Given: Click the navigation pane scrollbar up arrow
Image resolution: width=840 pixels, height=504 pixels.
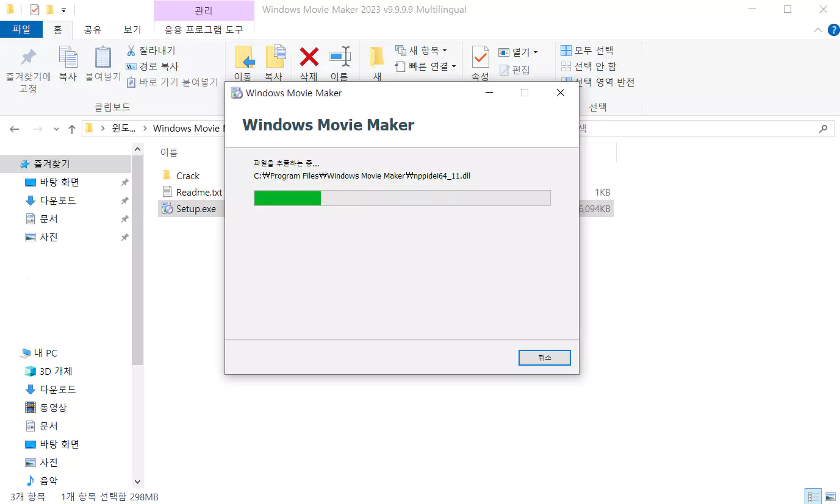Looking at the screenshot, I should pyautogui.click(x=137, y=149).
